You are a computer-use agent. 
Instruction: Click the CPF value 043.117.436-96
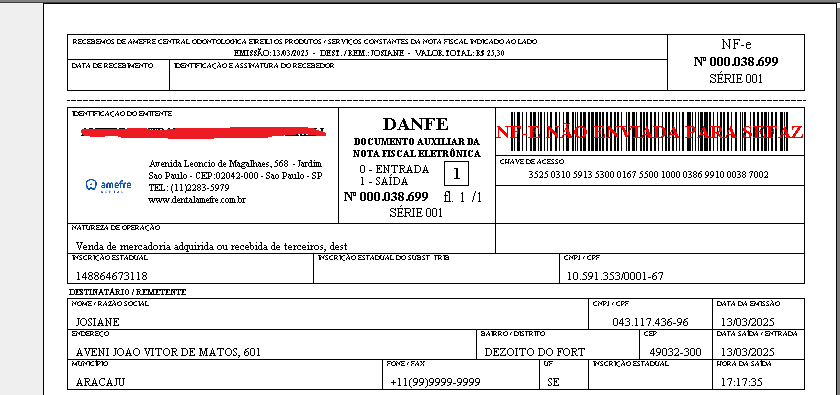(x=650, y=323)
